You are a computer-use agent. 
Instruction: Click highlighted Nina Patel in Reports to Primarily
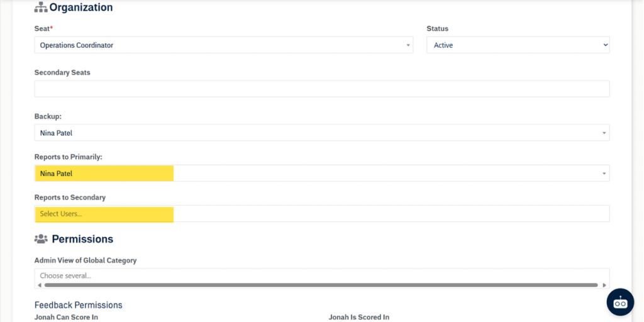click(x=56, y=174)
